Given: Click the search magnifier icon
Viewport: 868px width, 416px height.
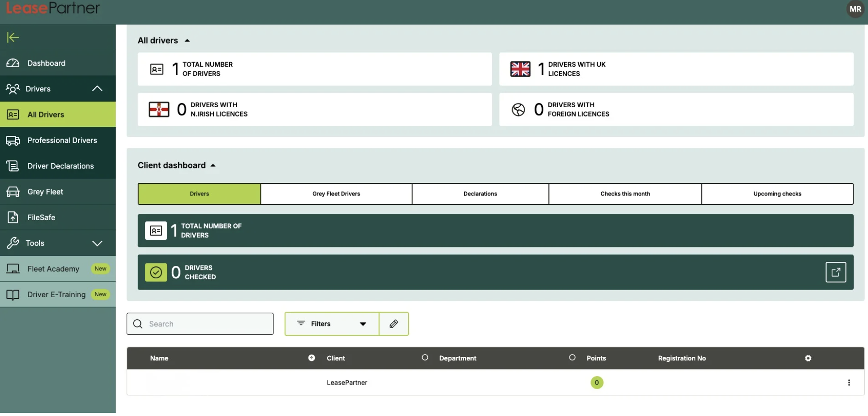Looking at the screenshot, I should [x=138, y=324].
